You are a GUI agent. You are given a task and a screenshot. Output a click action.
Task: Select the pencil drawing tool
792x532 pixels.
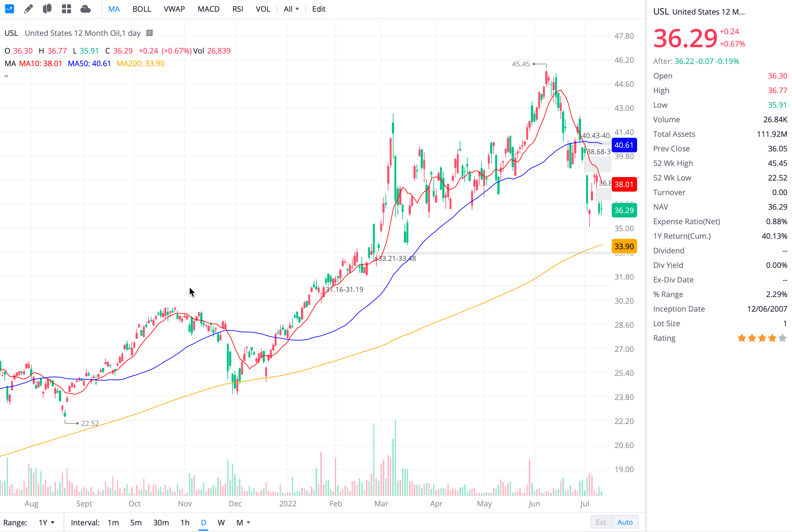29,9
